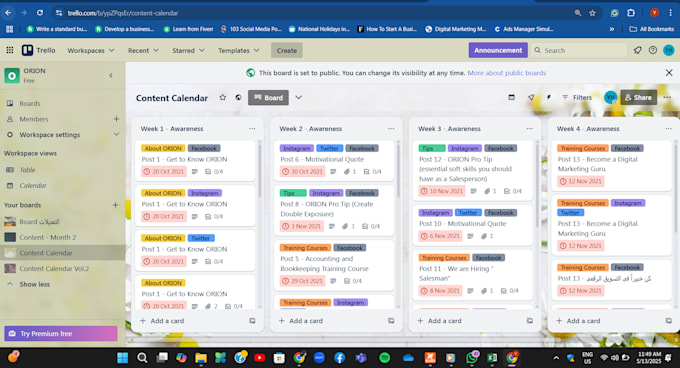Create card from template in Week 3 list
Viewport: 680px width, 368px height.
coord(530,321)
